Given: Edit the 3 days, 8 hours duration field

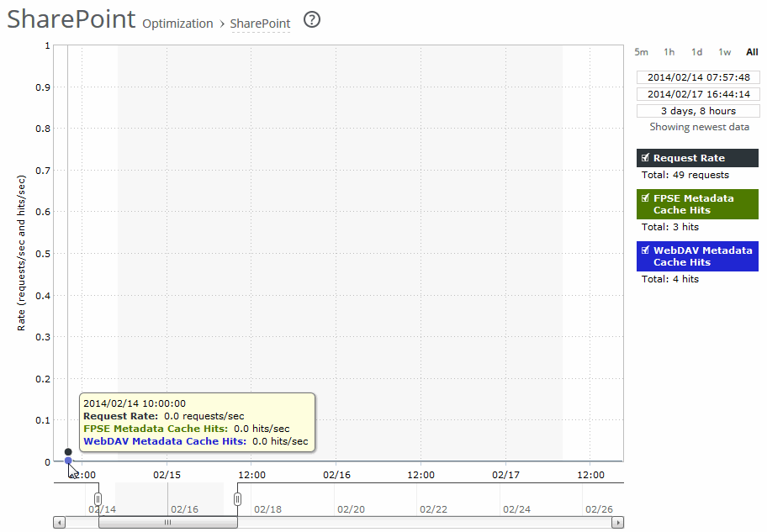Looking at the screenshot, I should [698, 111].
